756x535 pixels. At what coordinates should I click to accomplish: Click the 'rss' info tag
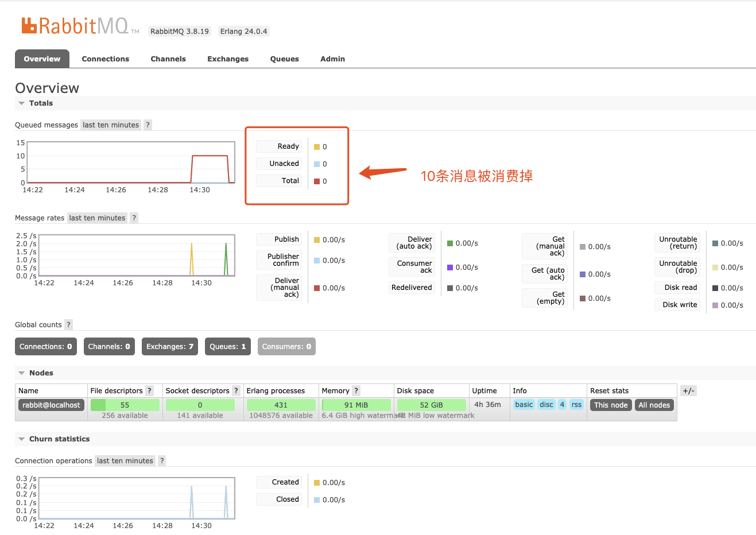(576, 405)
